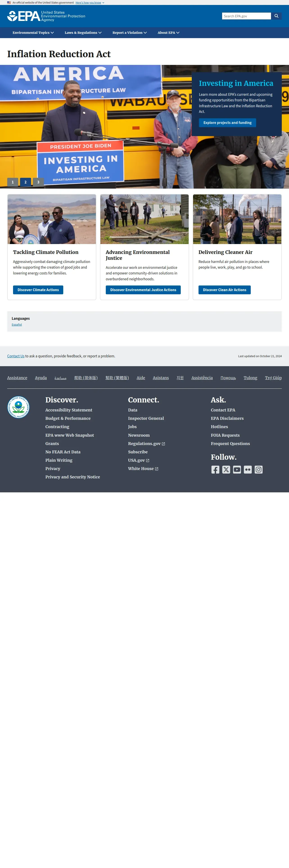Click external-link icon next to Regulations.gov
The image size is (289, 868).
[x=163, y=444]
